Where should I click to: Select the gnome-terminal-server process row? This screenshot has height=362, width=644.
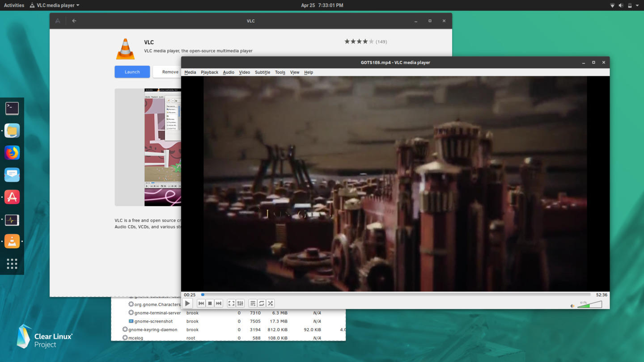(228, 313)
